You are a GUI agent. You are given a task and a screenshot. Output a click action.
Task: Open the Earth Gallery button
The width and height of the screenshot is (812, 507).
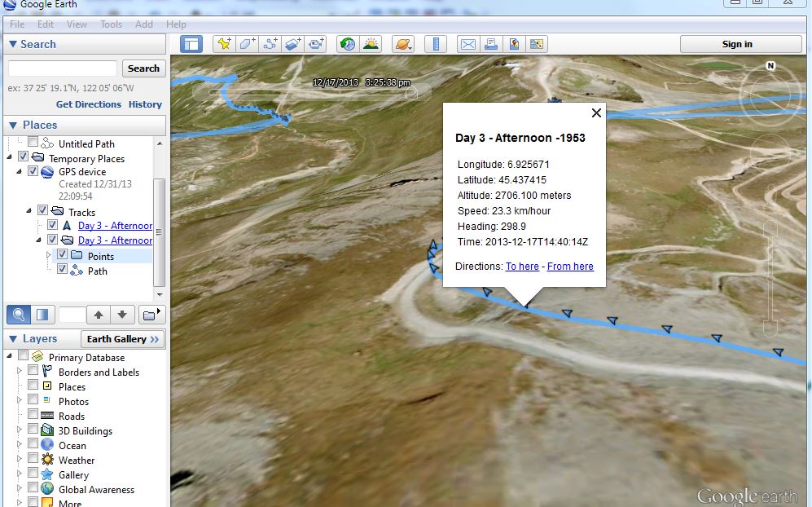[x=123, y=339]
